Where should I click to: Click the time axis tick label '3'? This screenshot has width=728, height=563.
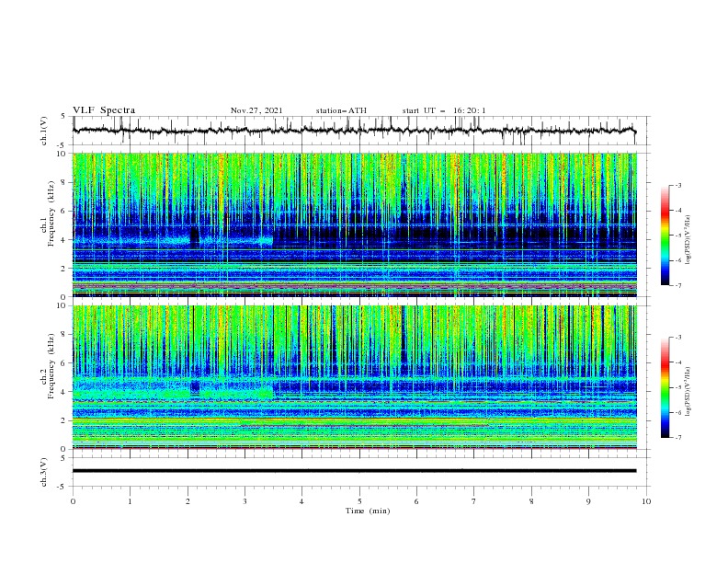tap(245, 501)
